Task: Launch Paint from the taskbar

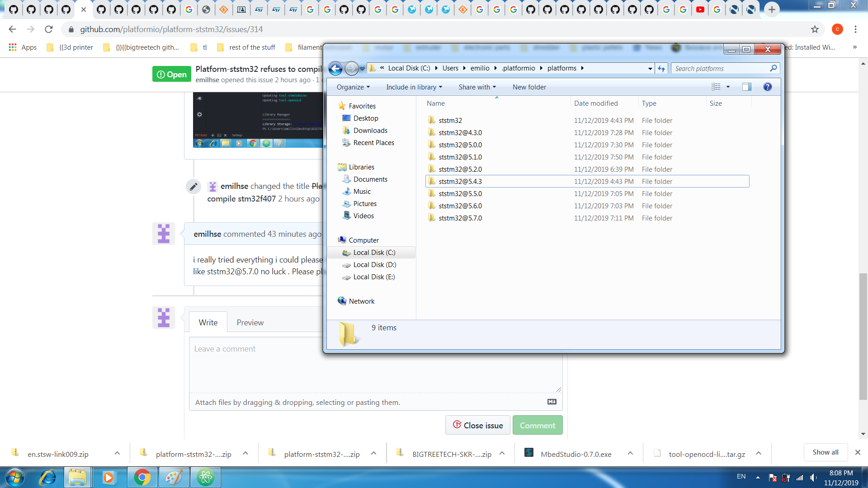Action: [x=174, y=477]
